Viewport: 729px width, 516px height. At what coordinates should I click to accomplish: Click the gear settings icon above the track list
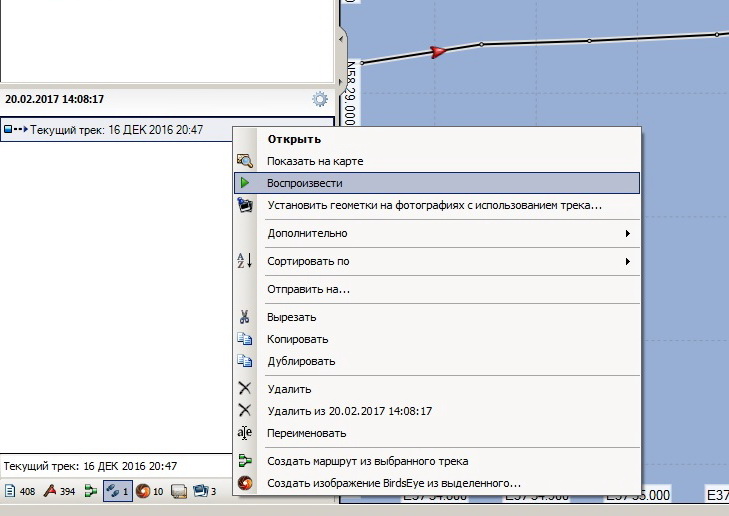320,99
